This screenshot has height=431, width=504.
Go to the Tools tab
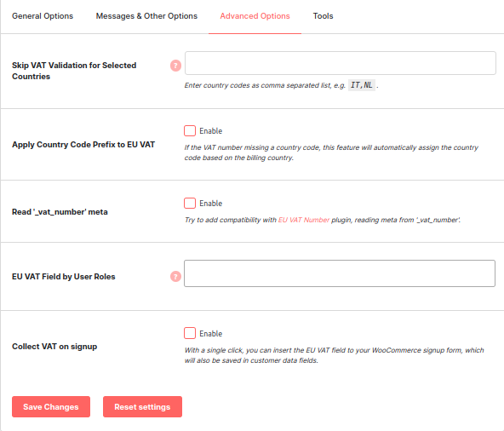click(x=323, y=16)
